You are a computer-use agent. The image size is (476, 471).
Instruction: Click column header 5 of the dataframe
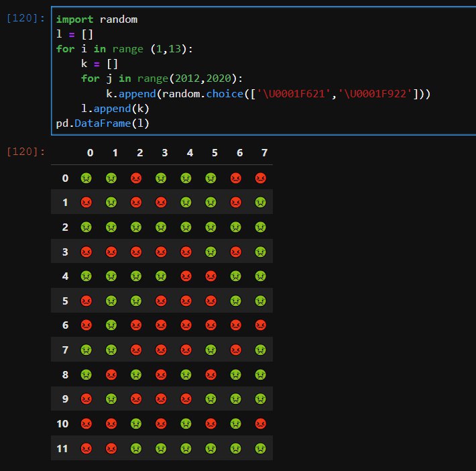[215, 153]
